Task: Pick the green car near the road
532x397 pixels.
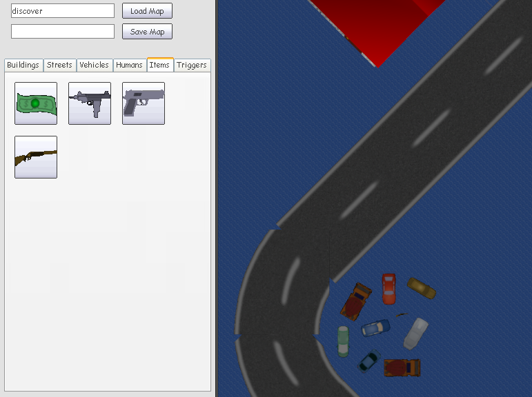Action: click(x=343, y=340)
